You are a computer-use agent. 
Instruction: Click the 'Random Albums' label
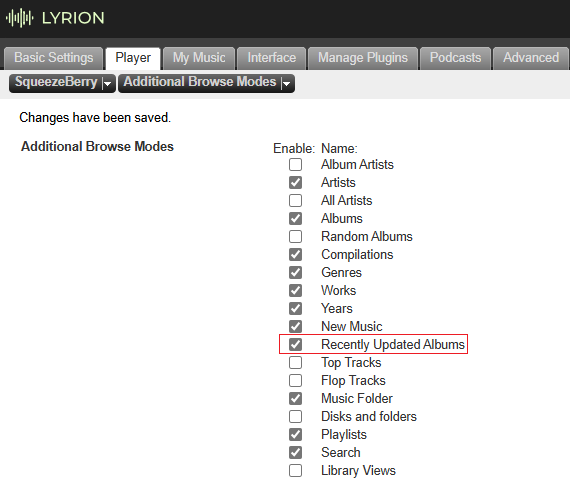(367, 237)
